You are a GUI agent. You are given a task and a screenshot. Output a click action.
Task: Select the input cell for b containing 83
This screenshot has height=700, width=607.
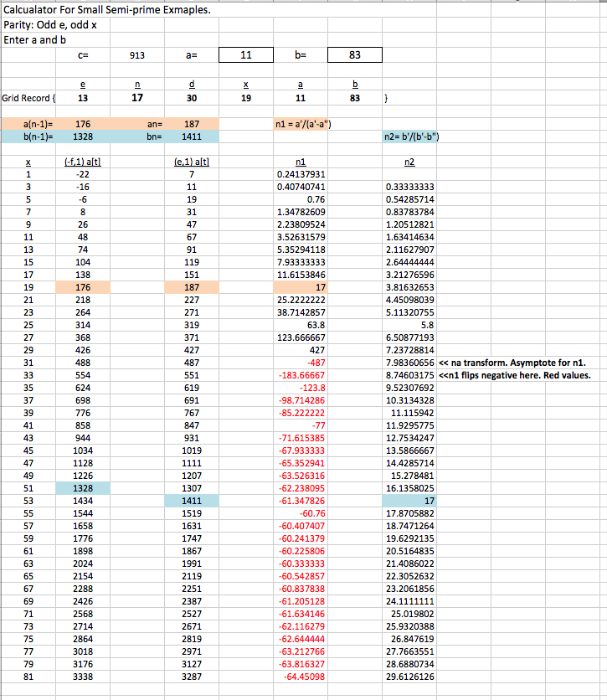[x=355, y=55]
